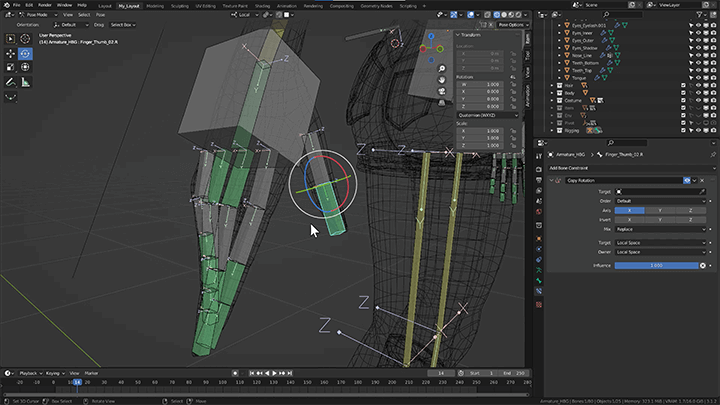Pin the properties editor context
720x405 pixels.
pos(713,155)
